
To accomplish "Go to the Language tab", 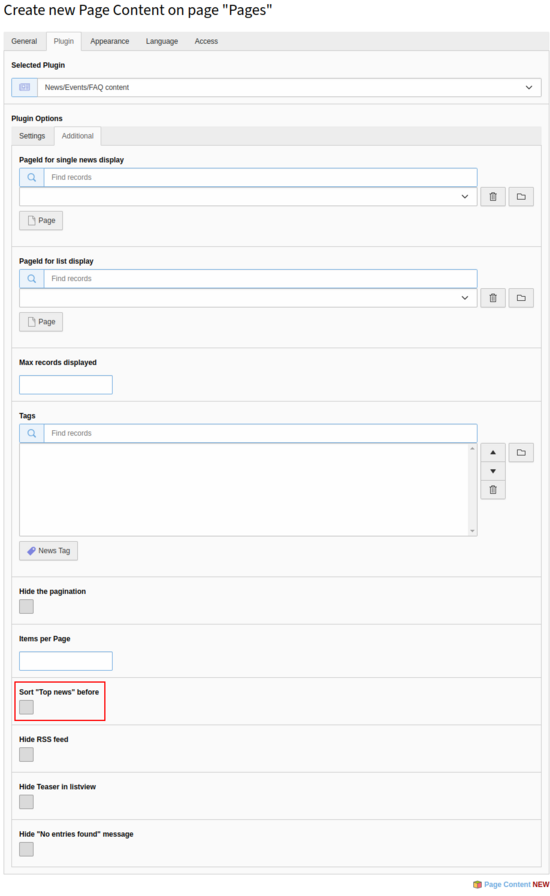I will 162,41.
